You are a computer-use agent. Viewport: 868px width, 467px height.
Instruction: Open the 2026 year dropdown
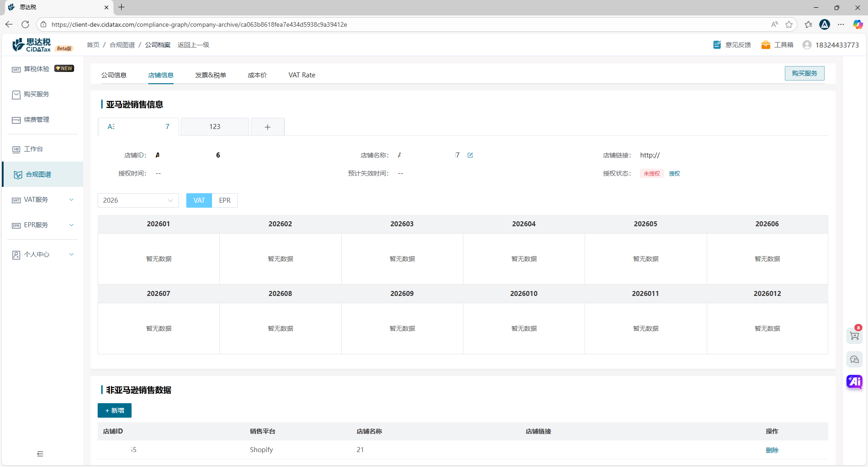[x=138, y=200]
